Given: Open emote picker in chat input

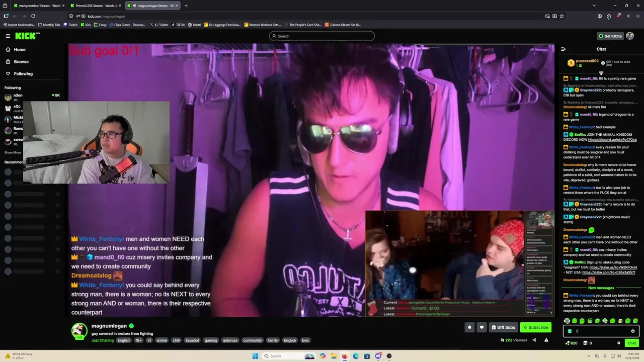Looking at the screenshot, I should coord(633,331).
